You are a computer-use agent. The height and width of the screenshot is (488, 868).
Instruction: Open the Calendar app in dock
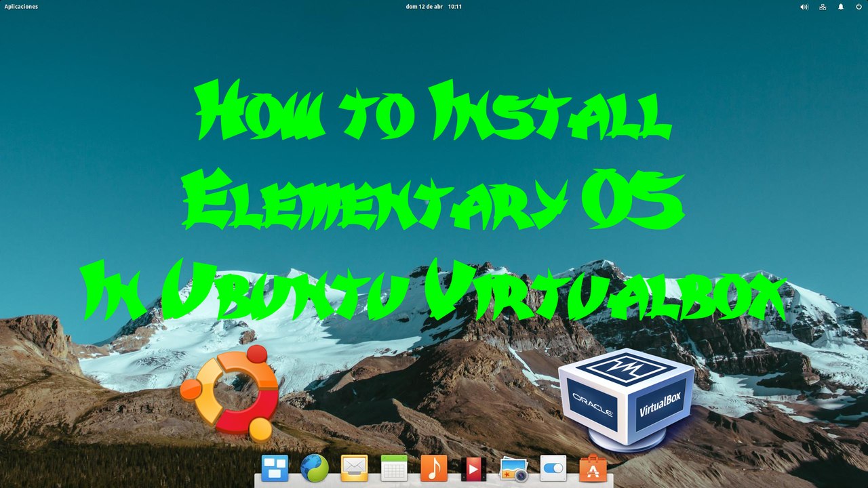[x=394, y=468]
